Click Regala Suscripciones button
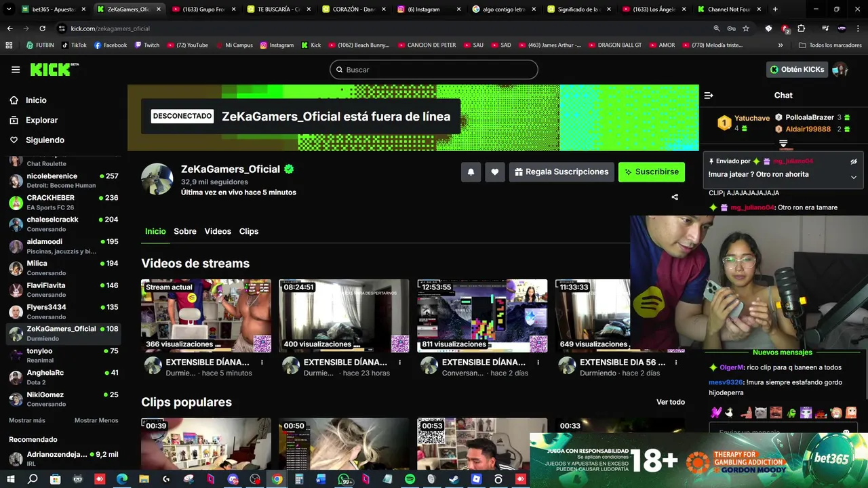 561,172
